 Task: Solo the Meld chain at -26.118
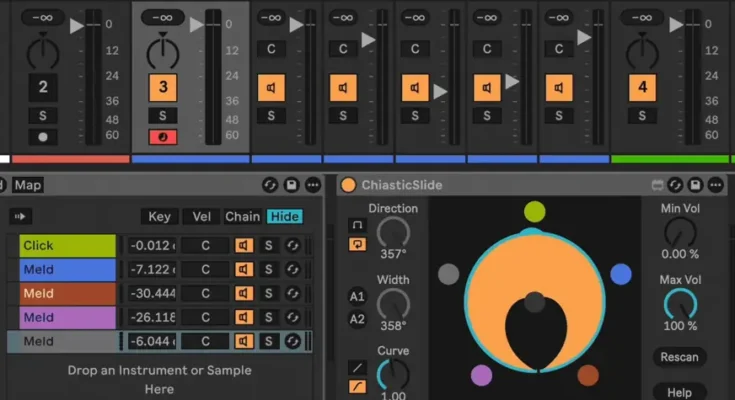tap(269, 317)
